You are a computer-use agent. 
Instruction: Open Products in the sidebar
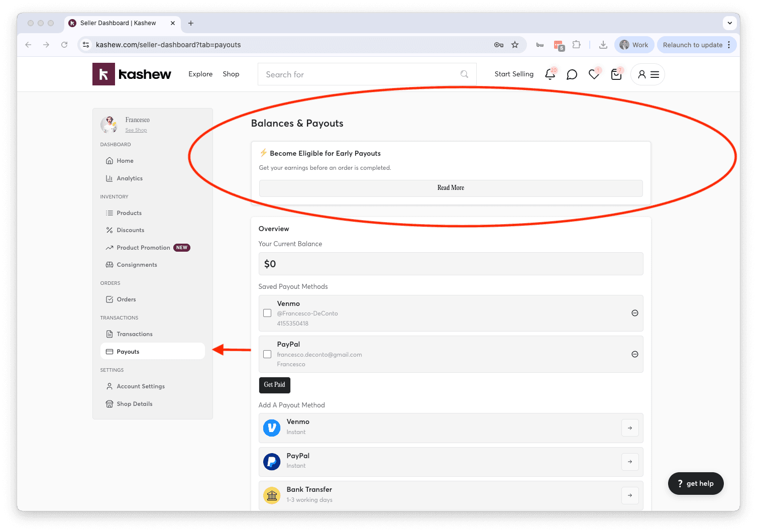(x=153, y=213)
